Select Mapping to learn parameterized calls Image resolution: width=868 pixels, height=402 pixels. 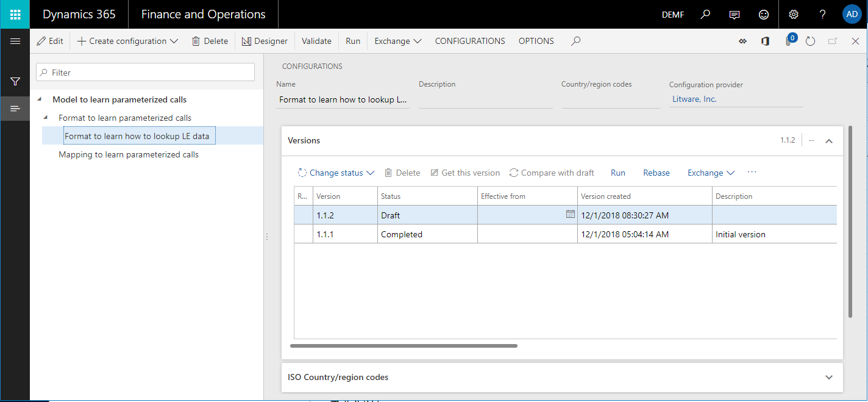point(129,154)
